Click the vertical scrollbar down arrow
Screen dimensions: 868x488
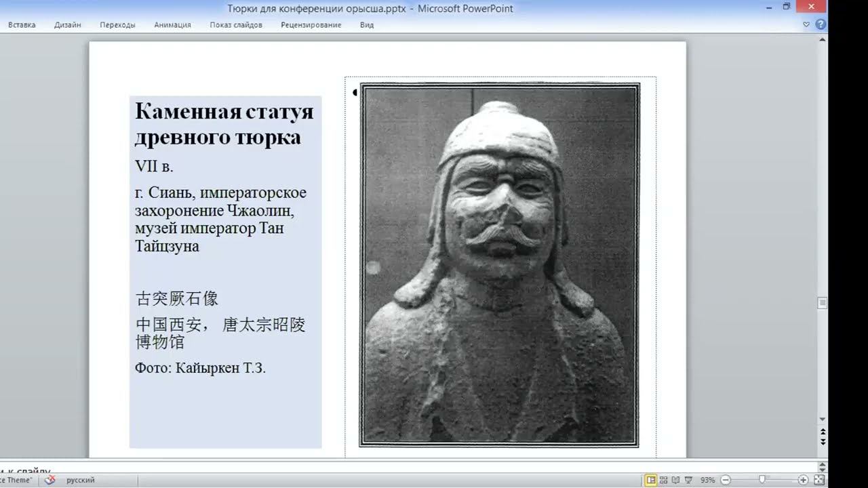pos(823,420)
